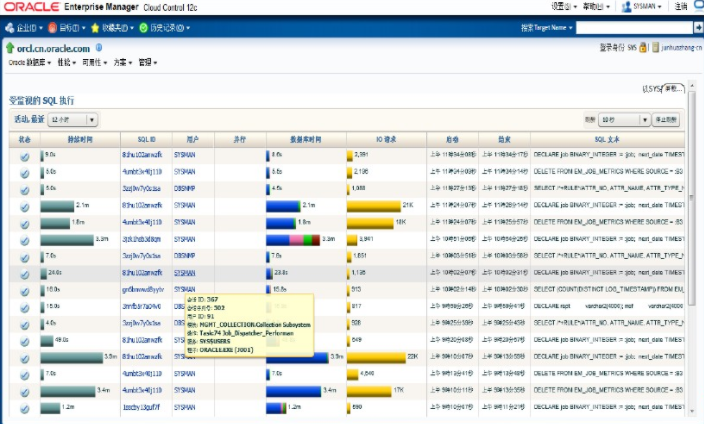704x424 pixels.
Task: Open the SQL ID link in the 1.2m row
Action: [141, 407]
